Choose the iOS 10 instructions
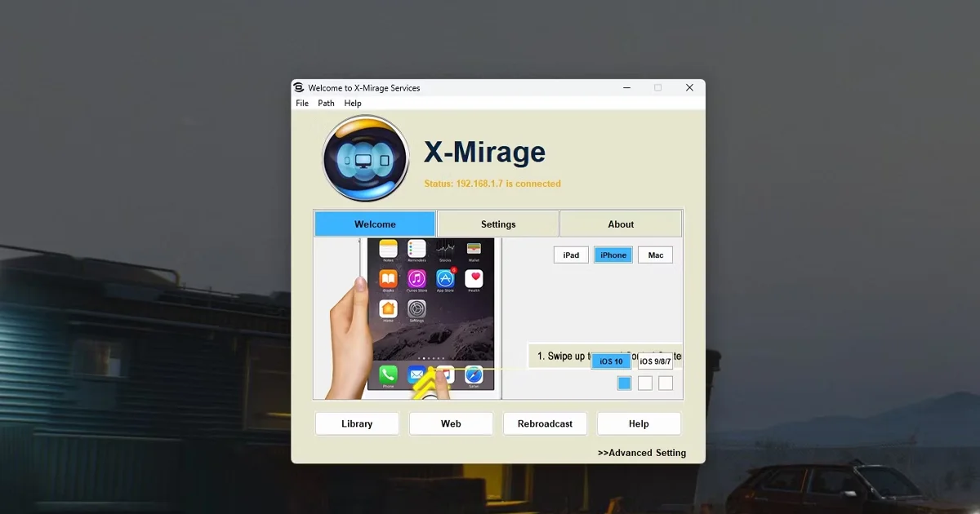Image resolution: width=980 pixels, height=514 pixels. click(x=611, y=361)
